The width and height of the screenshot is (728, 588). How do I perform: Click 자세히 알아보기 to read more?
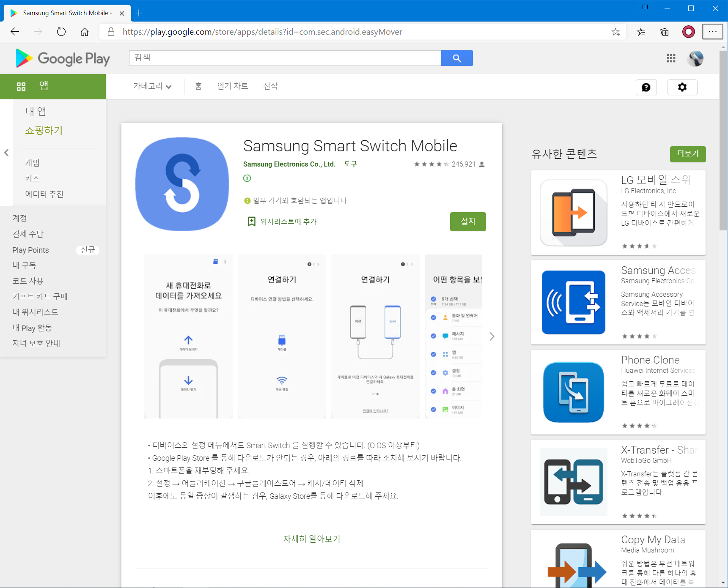[x=312, y=539]
